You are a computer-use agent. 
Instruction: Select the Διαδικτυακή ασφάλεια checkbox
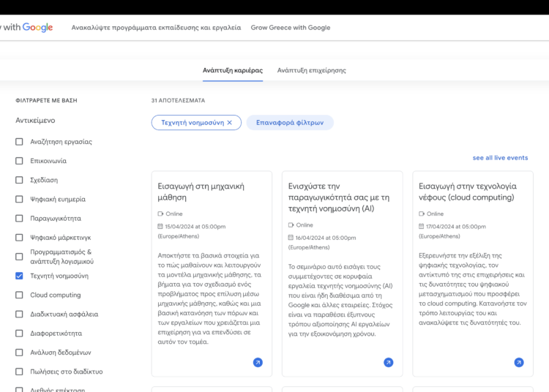click(x=20, y=314)
